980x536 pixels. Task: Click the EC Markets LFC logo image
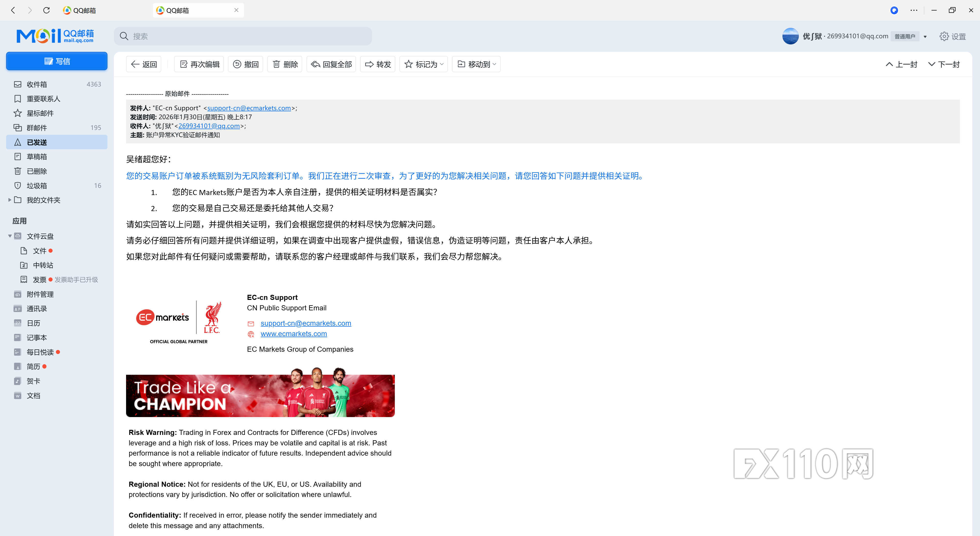pos(178,322)
